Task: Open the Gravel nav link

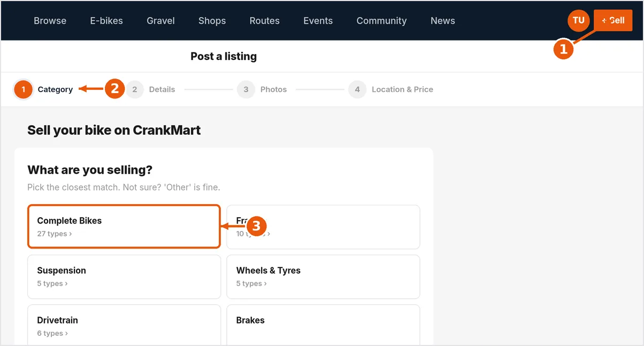Action: point(160,21)
